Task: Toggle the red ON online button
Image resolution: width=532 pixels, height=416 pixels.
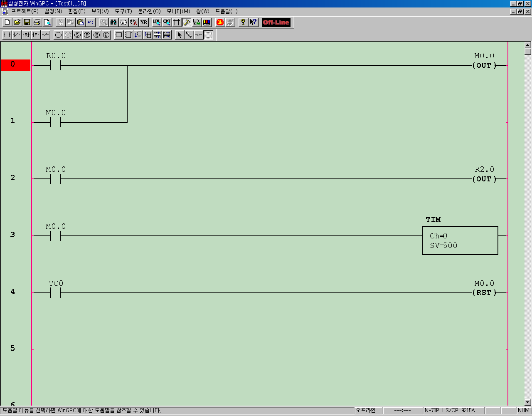Action: click(x=220, y=22)
